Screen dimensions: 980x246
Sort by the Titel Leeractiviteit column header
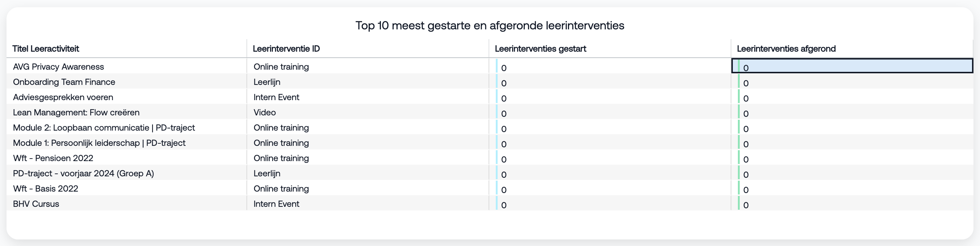46,49
